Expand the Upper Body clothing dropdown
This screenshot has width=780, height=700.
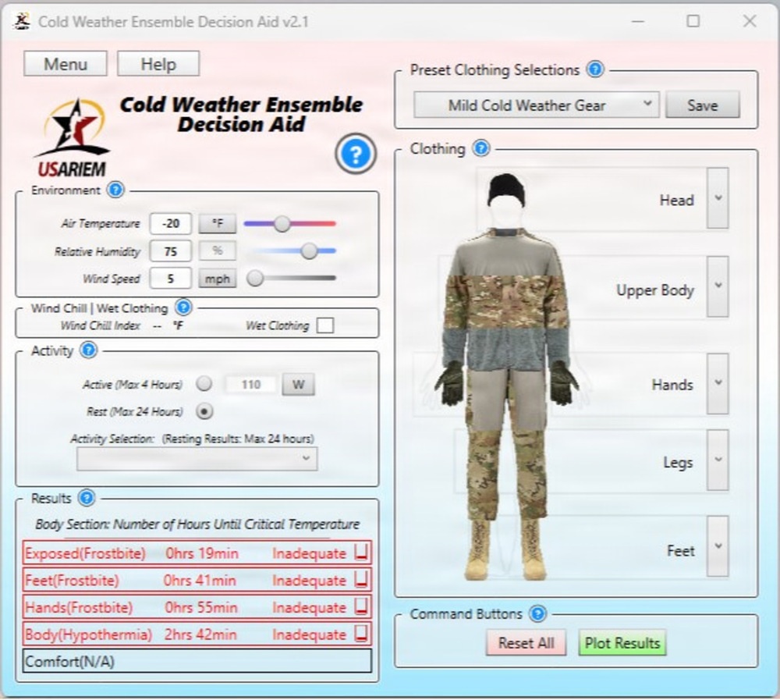pyautogui.click(x=718, y=286)
